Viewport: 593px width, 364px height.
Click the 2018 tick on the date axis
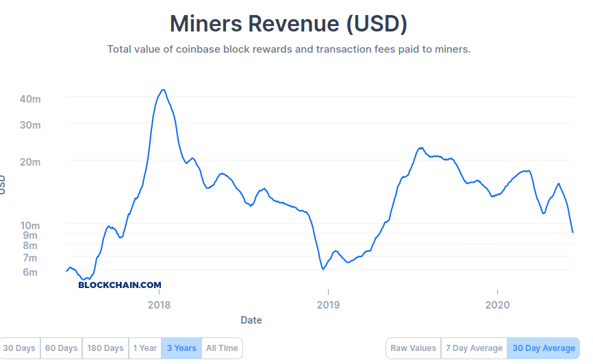[160, 304]
